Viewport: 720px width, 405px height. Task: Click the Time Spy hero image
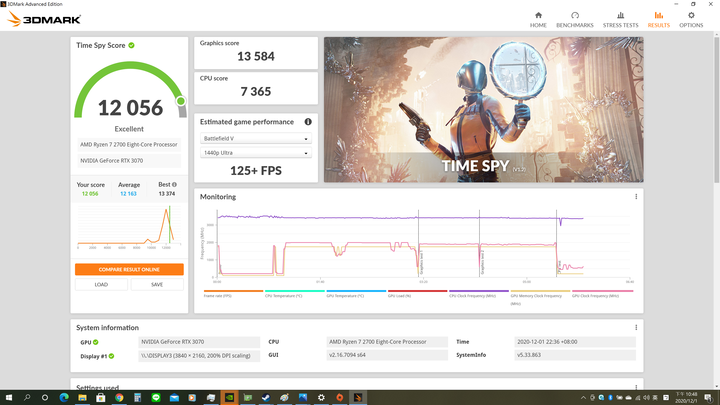coord(484,110)
